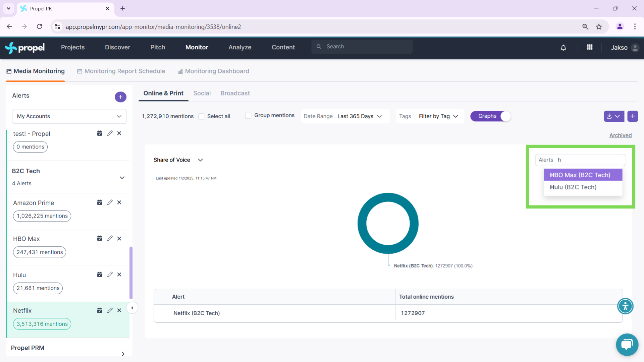644x362 pixels.
Task: Check the Select all checkbox
Action: tap(201, 116)
